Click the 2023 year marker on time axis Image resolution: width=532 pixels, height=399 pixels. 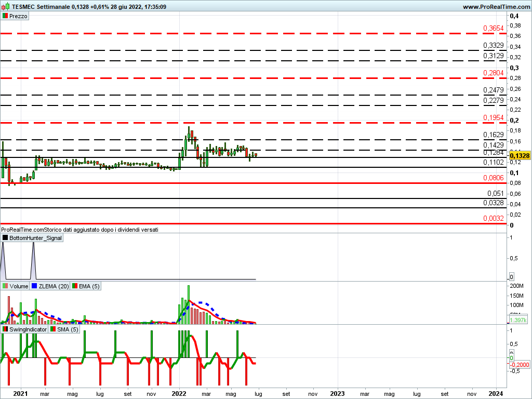click(337, 393)
